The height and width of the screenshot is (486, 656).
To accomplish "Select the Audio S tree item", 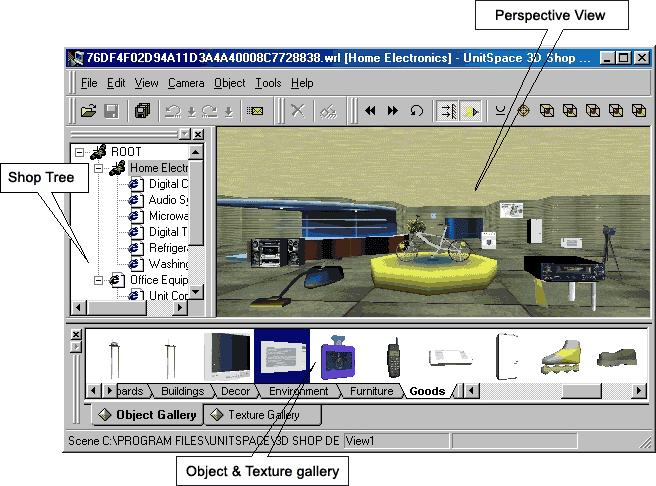I will click(x=168, y=200).
